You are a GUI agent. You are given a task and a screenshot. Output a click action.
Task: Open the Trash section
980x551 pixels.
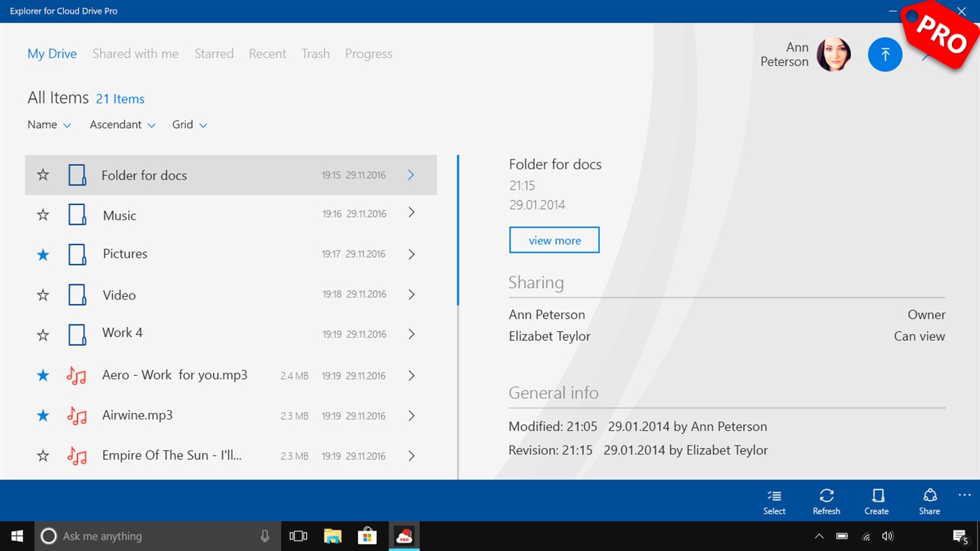tap(315, 53)
